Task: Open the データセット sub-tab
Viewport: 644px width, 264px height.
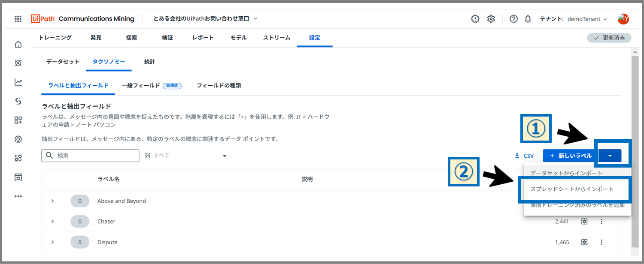Action: coord(63,62)
